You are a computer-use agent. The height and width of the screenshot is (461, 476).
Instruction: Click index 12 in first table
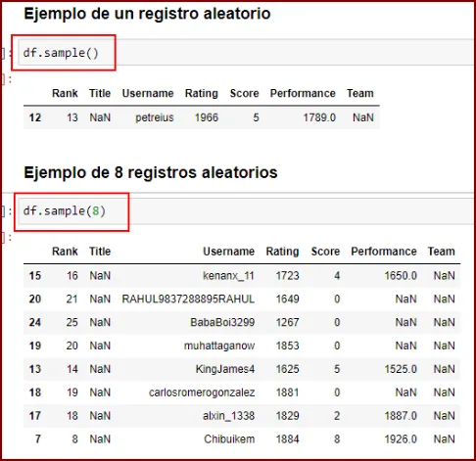[35, 117]
